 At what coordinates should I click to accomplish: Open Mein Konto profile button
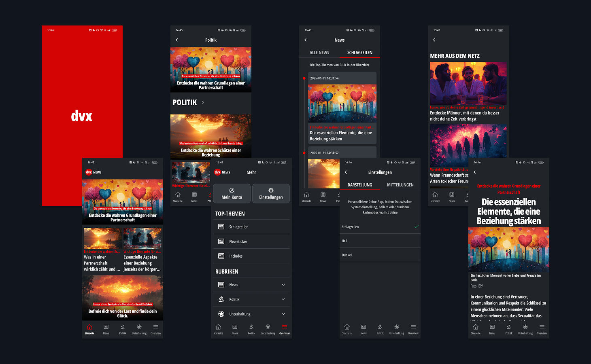coord(232,193)
